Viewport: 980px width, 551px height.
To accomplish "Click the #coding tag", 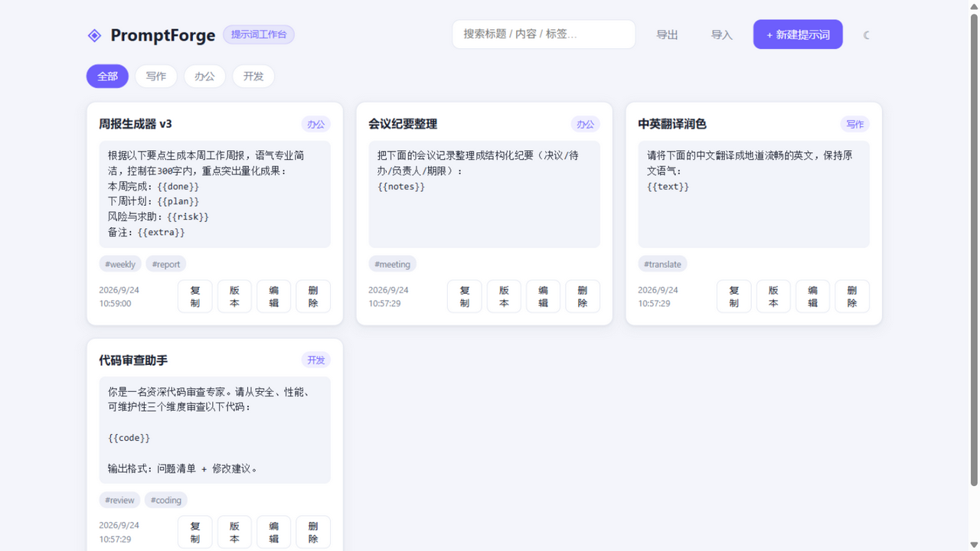I will point(166,500).
